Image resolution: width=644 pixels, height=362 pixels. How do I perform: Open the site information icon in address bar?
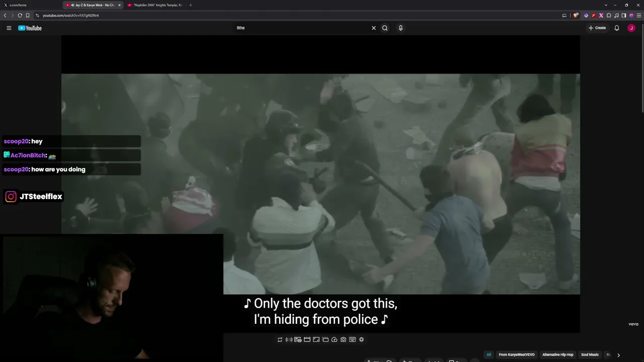coord(37,16)
